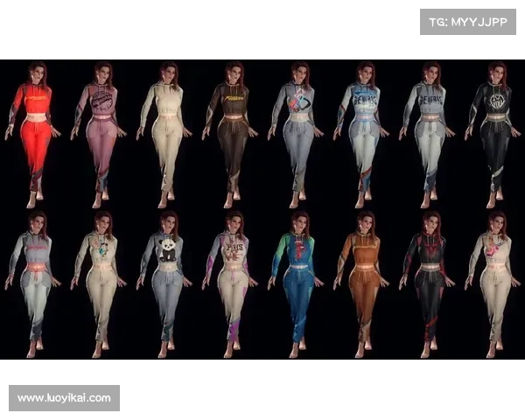Choose the PARIS hoodie with purple sleeves
The width and height of the screenshot is (525, 420).
click(229, 284)
